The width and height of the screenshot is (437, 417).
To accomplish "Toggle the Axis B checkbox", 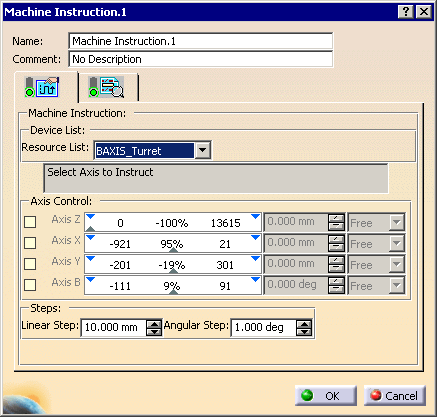I will [x=30, y=285].
